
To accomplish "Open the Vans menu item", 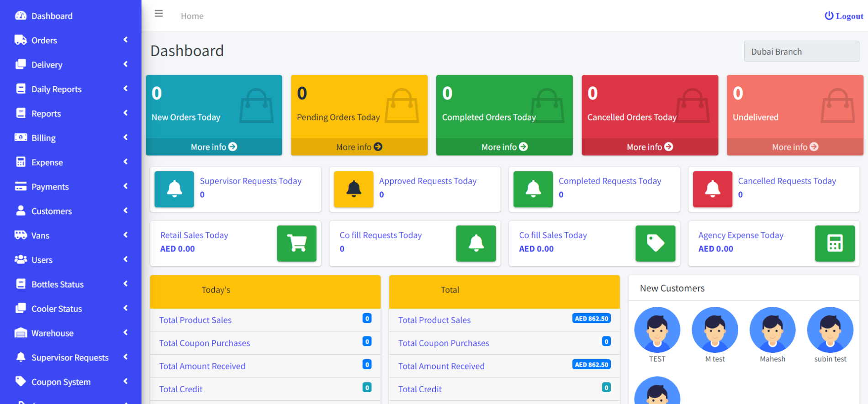I will tap(71, 236).
